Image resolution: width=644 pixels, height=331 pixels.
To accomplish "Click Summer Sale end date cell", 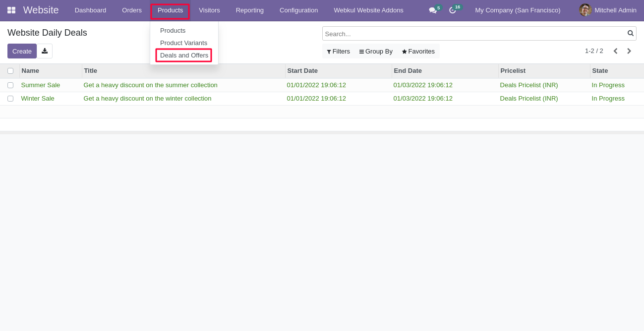I will 423,85.
